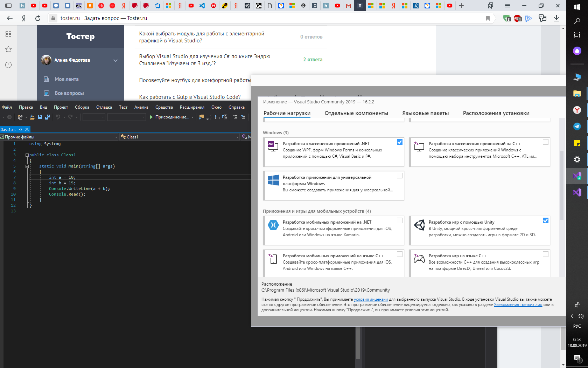Close the Class1.cs editor tab
Screen dimensions: 588x368
27,130
